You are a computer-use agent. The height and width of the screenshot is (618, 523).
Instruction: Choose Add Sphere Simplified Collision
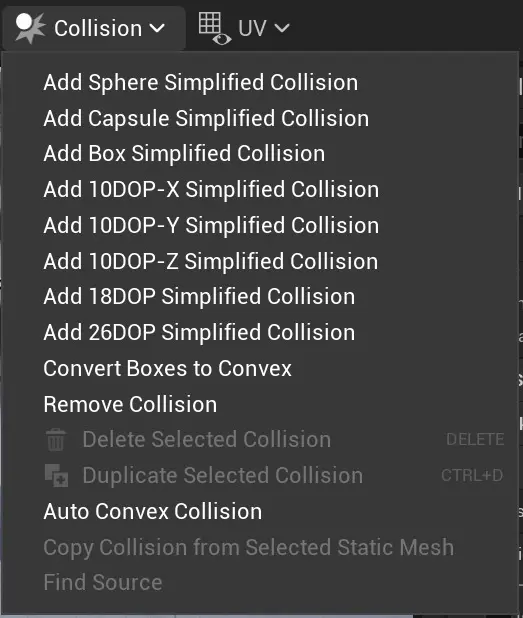pyautogui.click(x=201, y=82)
